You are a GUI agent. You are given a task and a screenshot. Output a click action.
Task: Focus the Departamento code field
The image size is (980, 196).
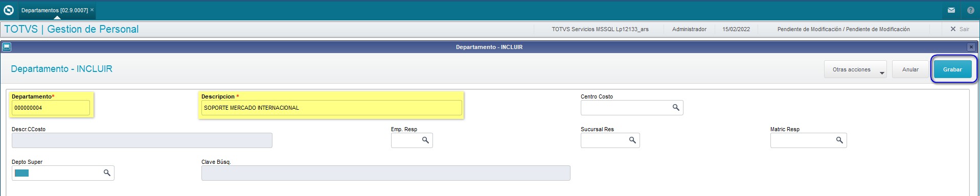tap(51, 108)
